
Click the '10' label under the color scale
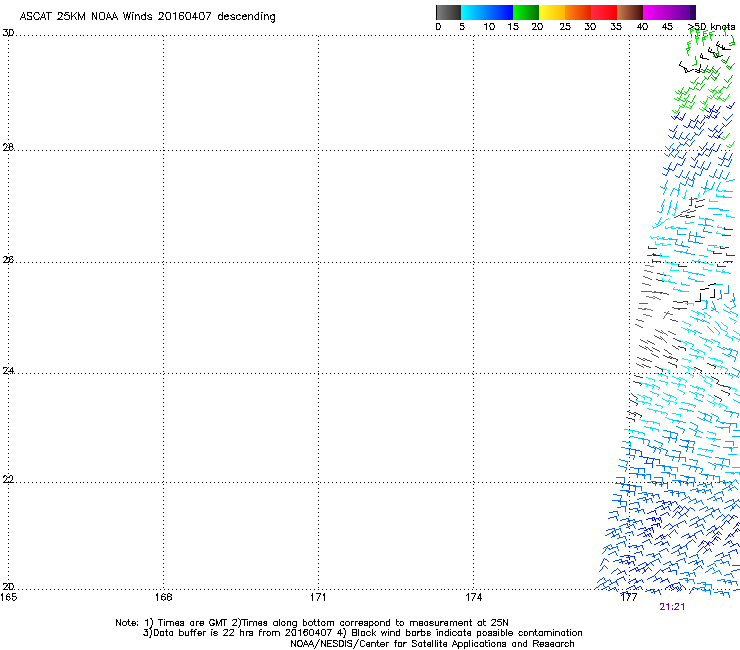click(489, 27)
